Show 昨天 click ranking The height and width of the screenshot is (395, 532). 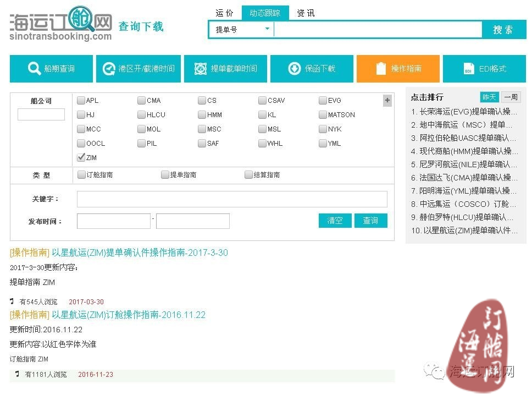489,97
